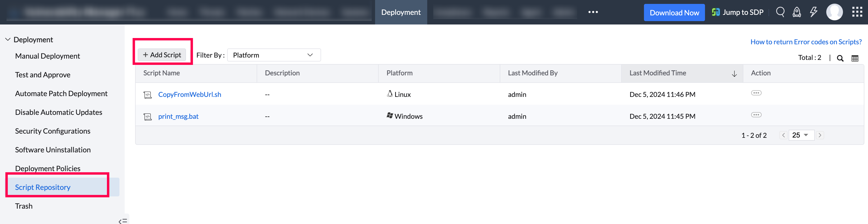
Task: Open the apps grid launcher
Action: (857, 12)
